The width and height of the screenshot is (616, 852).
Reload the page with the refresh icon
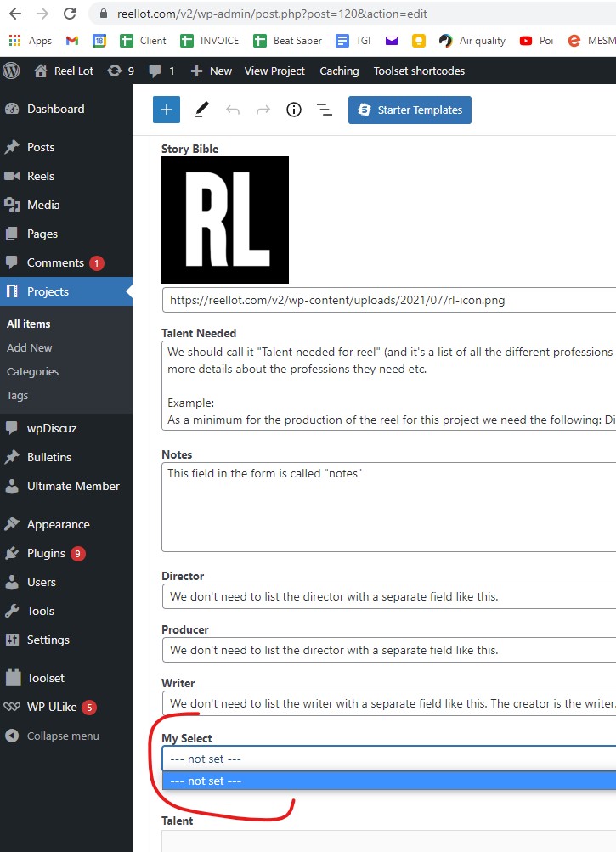click(x=70, y=14)
